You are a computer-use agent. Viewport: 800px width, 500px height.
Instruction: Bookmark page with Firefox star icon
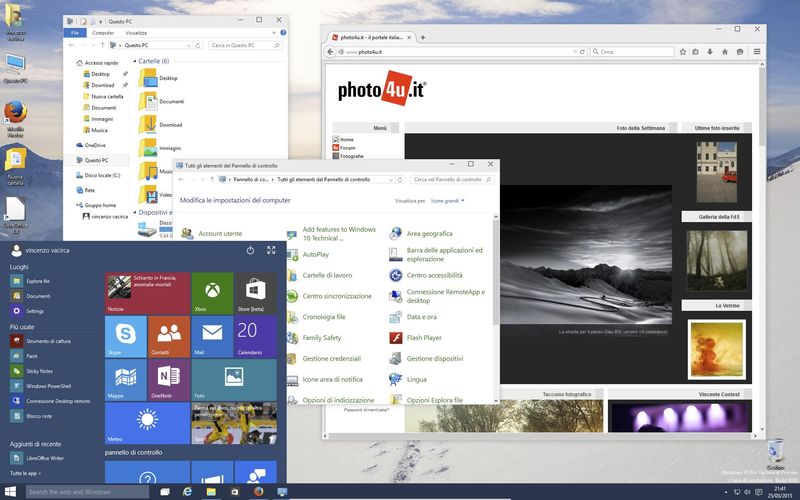click(x=683, y=52)
